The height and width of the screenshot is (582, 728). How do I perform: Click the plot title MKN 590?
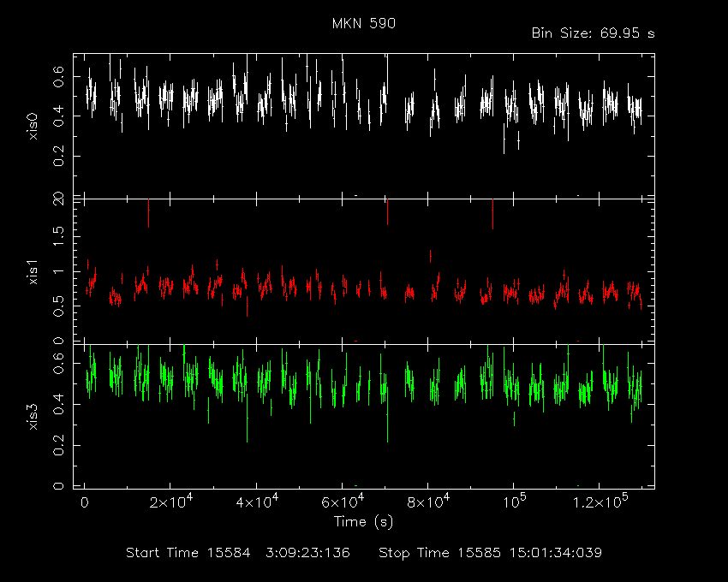click(363, 23)
